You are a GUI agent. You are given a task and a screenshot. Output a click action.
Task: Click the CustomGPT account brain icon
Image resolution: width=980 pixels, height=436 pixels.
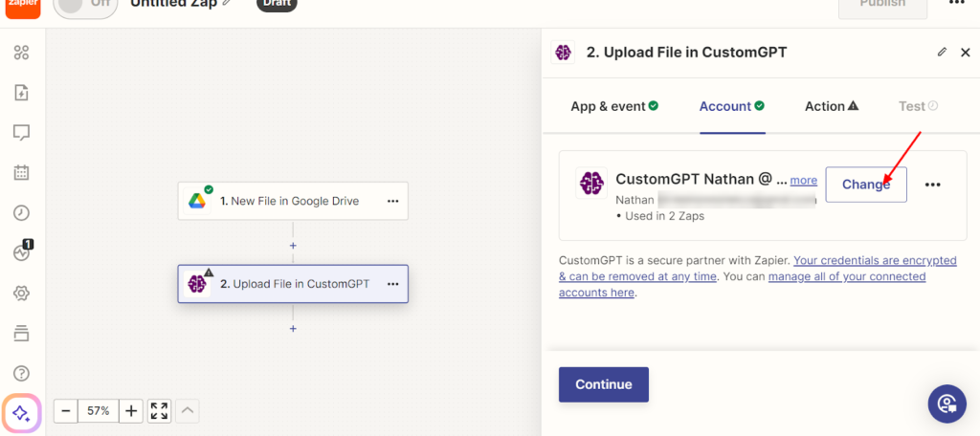coord(591,183)
